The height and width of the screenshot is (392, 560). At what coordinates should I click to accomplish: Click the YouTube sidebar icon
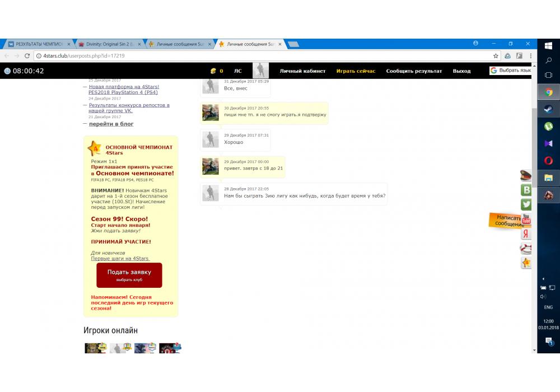pos(526,220)
